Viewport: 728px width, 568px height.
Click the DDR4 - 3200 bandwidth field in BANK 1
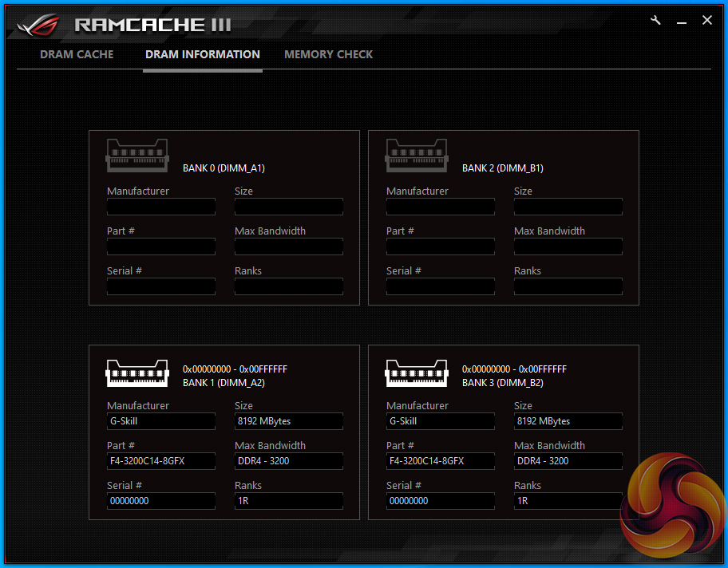point(289,461)
